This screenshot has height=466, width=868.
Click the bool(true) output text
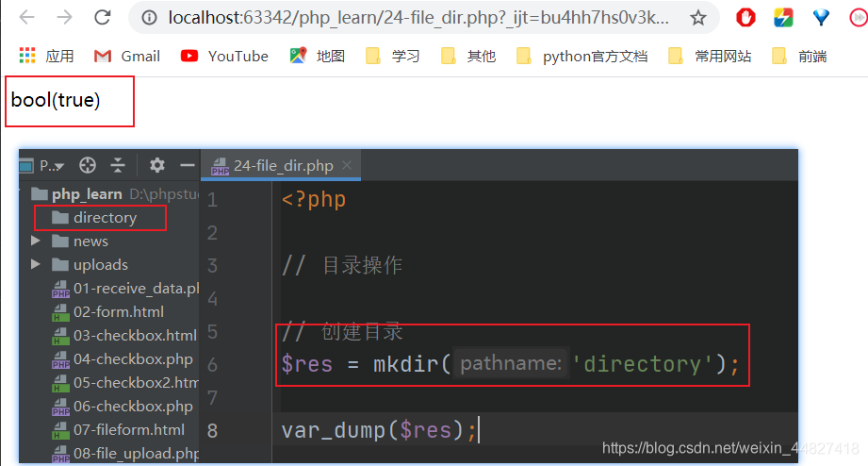click(x=56, y=100)
